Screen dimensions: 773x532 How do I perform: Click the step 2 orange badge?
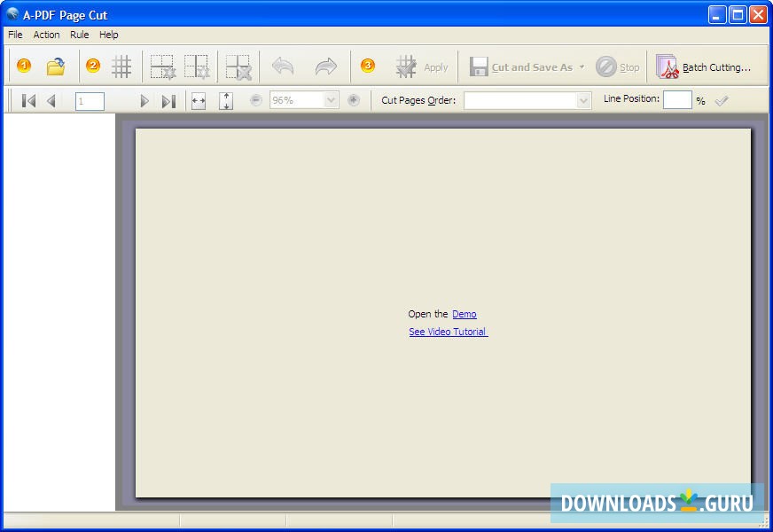point(93,66)
